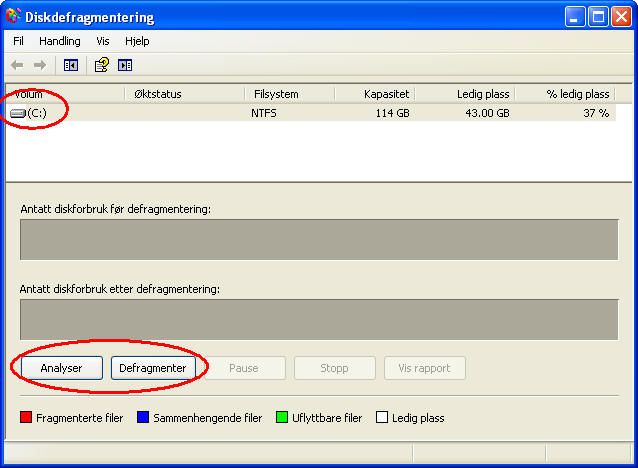Select the C: drive icon in volume list
This screenshot has width=638, height=468.
[x=18, y=113]
